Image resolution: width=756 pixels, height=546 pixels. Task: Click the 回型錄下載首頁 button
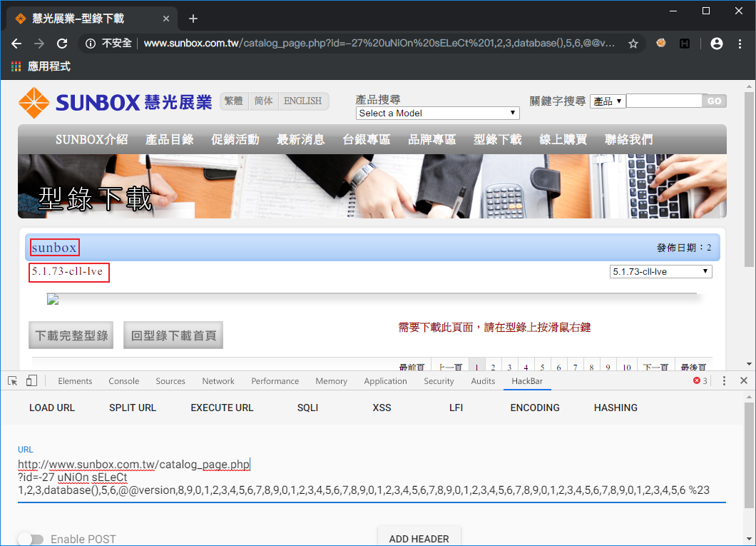coord(173,335)
